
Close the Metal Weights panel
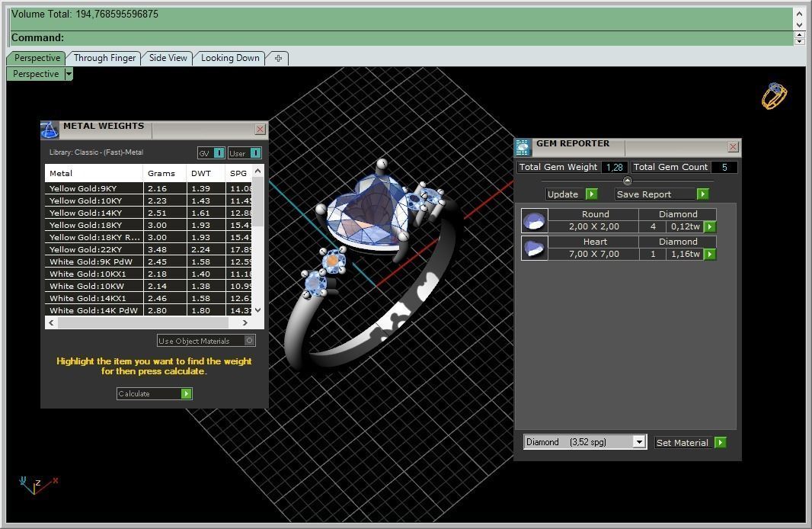tap(261, 130)
